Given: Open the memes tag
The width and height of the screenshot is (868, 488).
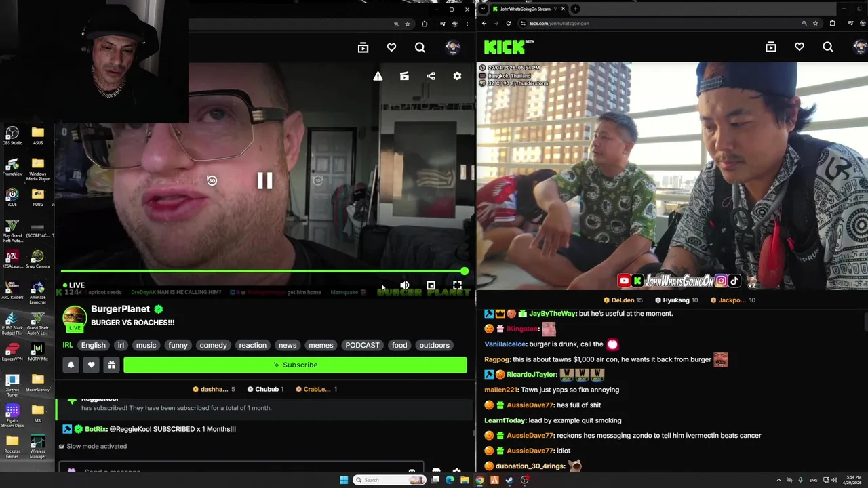Looking at the screenshot, I should pyautogui.click(x=321, y=345).
